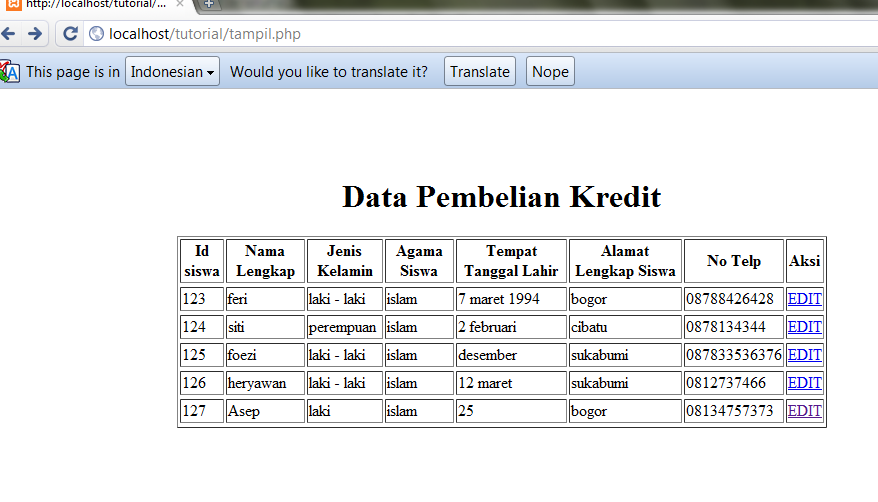The width and height of the screenshot is (878, 502).
Task: Click phone number 0878134344
Action: click(734, 327)
